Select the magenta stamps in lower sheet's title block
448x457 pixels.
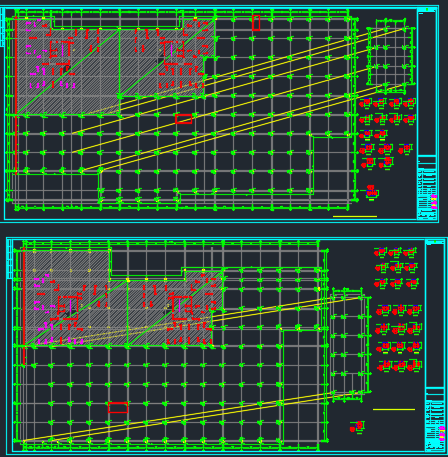pos(442,433)
